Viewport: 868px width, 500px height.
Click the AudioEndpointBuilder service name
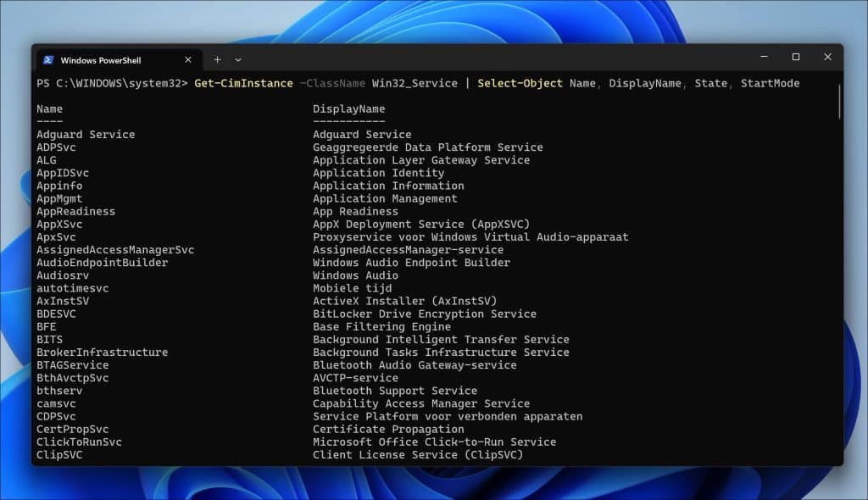click(x=102, y=263)
